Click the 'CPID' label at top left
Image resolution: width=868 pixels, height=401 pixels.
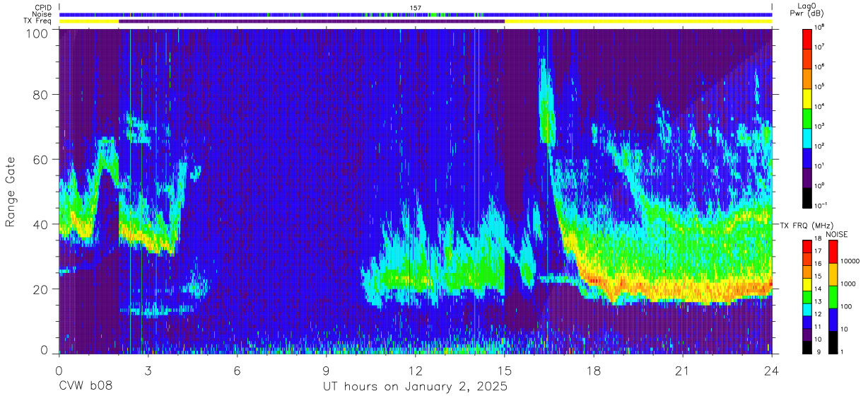(44, 8)
